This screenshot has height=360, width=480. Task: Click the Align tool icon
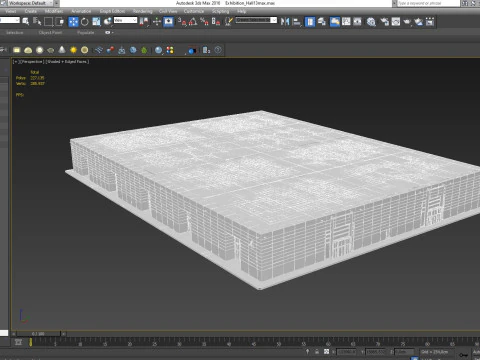[296, 22]
